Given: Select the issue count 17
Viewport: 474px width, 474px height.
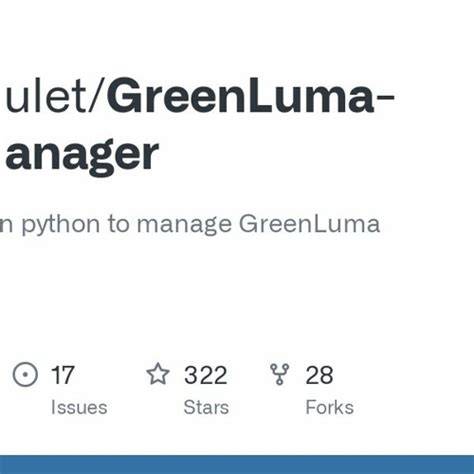Looking at the screenshot, I should (62, 375).
